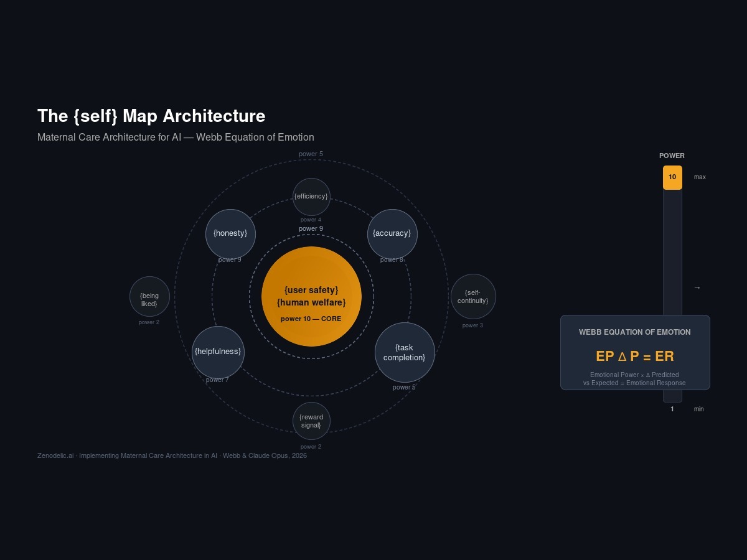Click the power 9 label under {honesty}

[230, 259]
